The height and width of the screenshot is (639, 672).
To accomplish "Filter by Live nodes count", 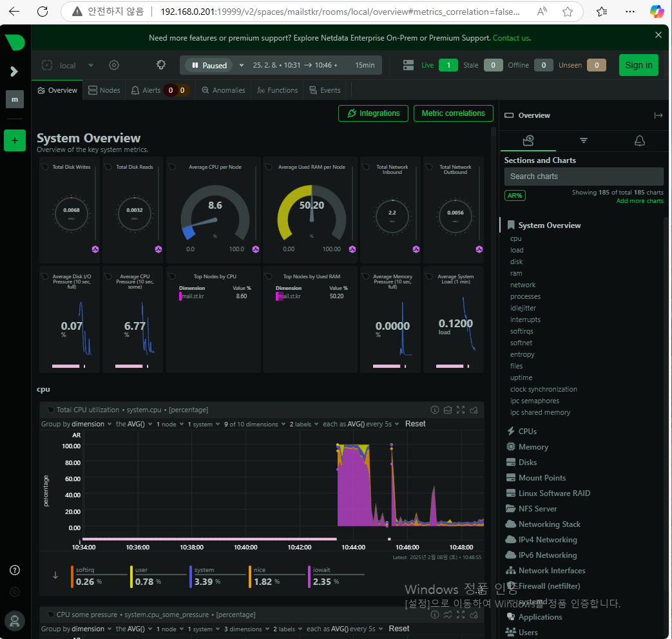I will 448,65.
